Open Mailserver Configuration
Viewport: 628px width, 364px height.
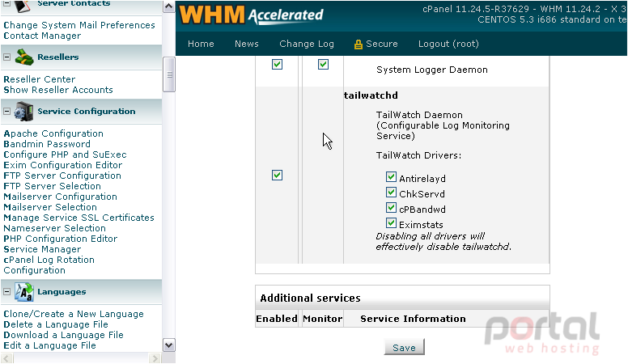60,197
